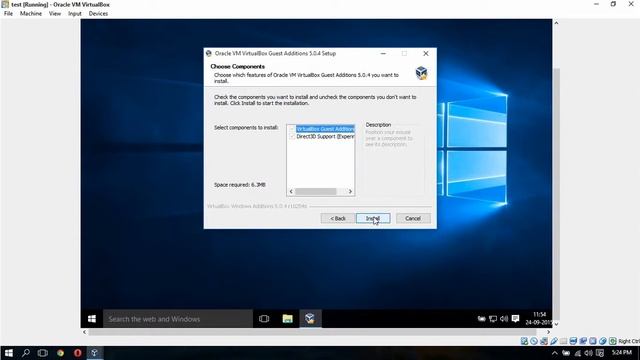The height and width of the screenshot is (360, 640).
Task: Open guest File Explorer taskbar icon
Action: tap(287, 319)
